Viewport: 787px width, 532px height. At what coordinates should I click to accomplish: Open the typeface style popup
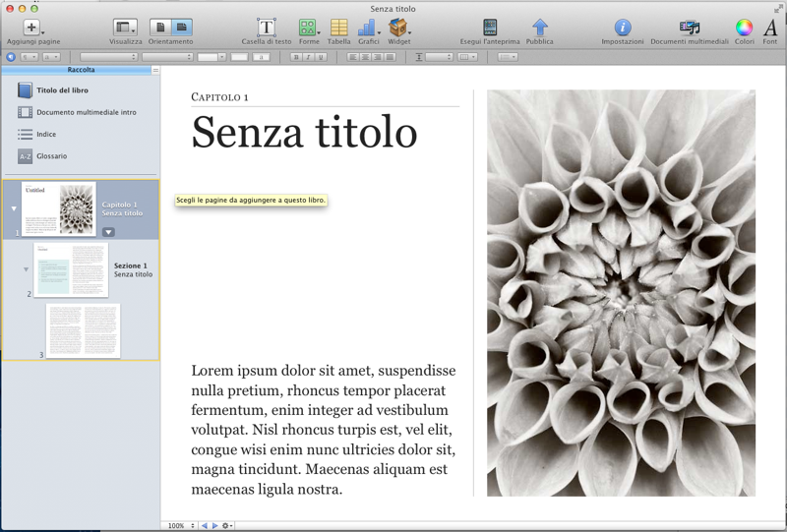(167, 57)
